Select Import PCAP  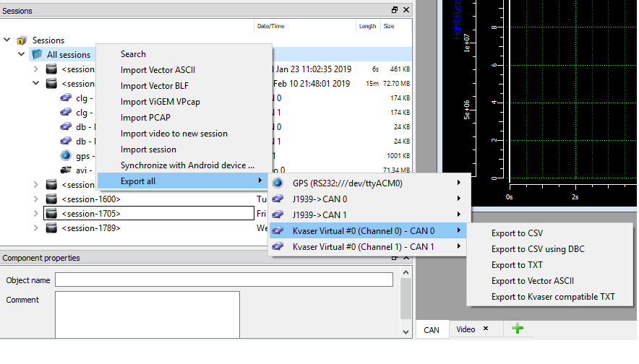(x=184, y=118)
